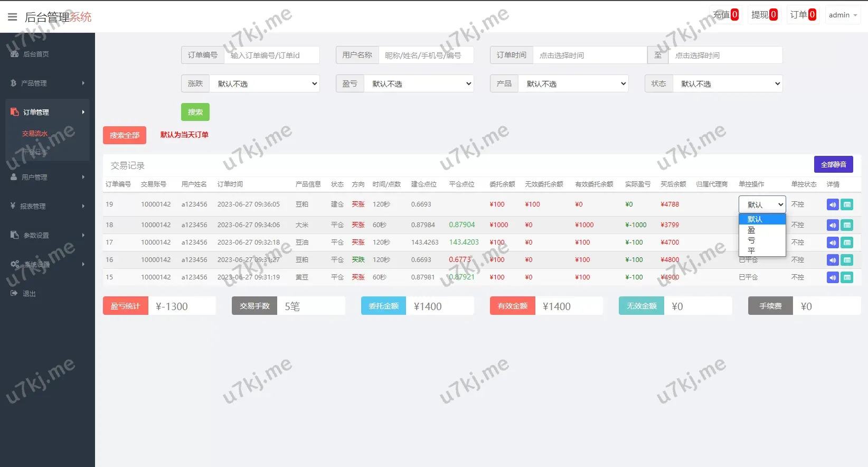868x467 pixels.
Task: Select 盈 option in the dropdown list
Action: (751, 230)
